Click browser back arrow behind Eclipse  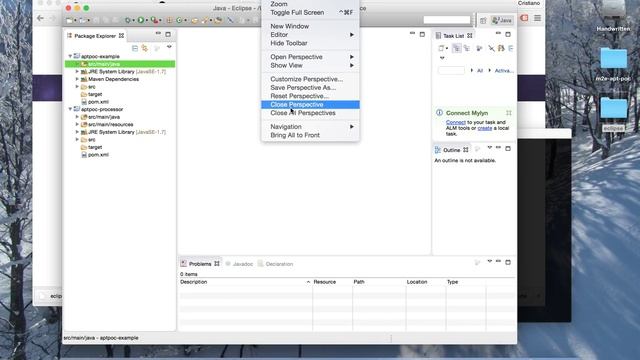[40, 18]
